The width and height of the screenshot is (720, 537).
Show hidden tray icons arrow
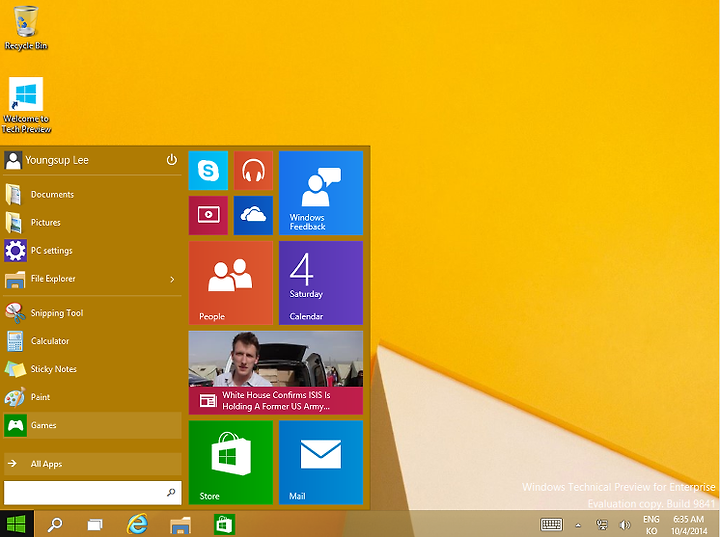(x=578, y=525)
